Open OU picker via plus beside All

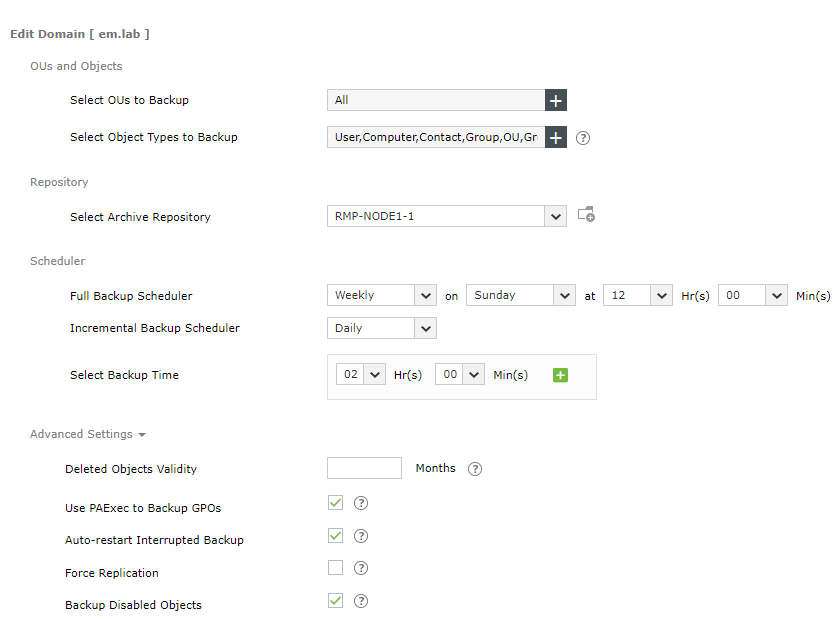(x=556, y=100)
